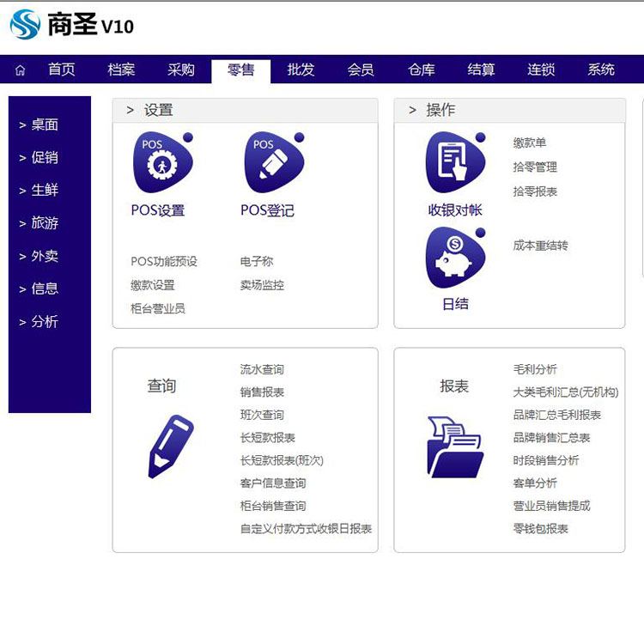The height and width of the screenshot is (644, 644).
Task: Click the home icon in navigation bar
Action: tap(20, 70)
